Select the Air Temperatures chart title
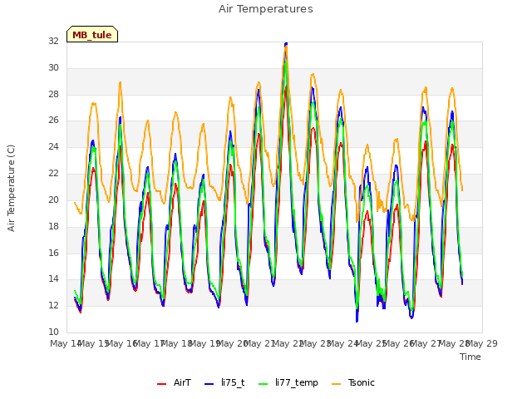Screen dimensions: 532x399 coord(266,9)
